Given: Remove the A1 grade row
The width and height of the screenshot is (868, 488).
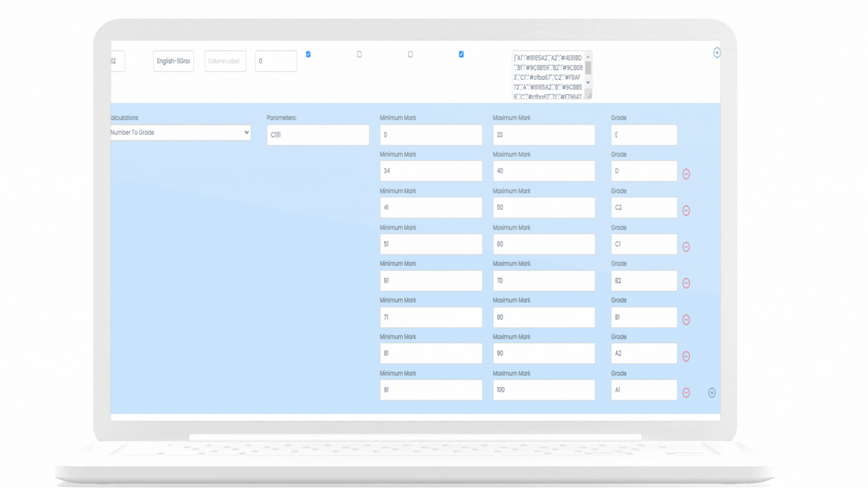Looking at the screenshot, I should tap(686, 393).
